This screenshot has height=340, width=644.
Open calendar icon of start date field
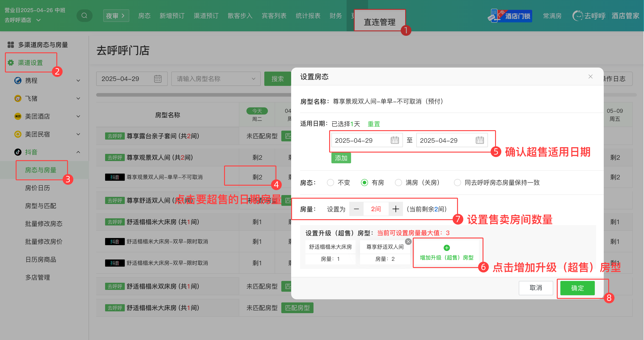394,140
